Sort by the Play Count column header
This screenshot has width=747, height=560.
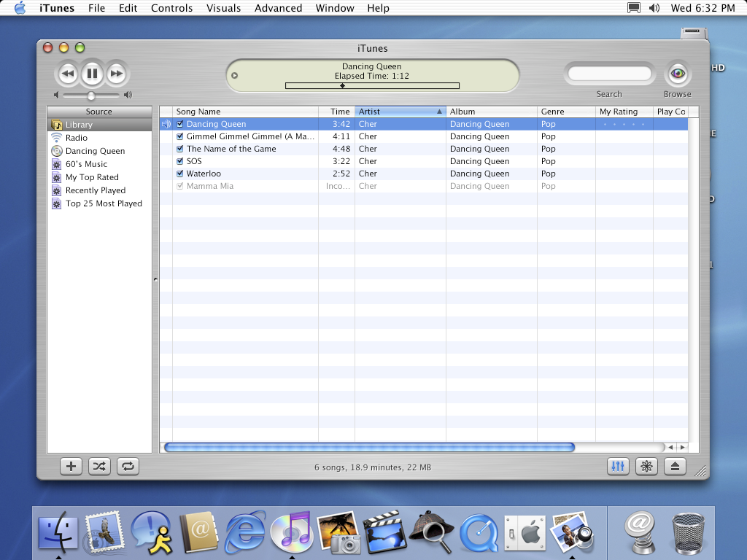671,112
